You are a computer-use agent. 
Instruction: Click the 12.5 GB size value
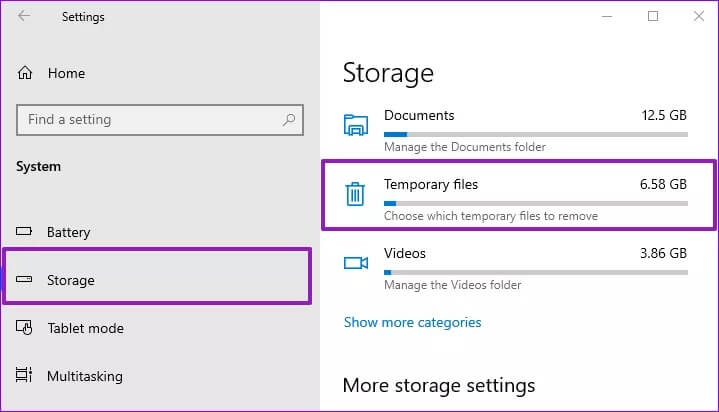tap(664, 115)
